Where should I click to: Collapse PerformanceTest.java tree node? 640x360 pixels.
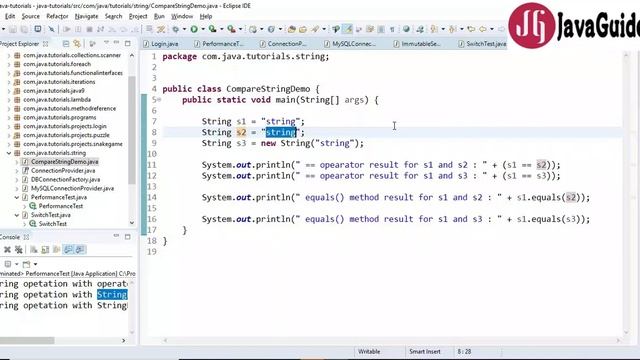[17, 198]
